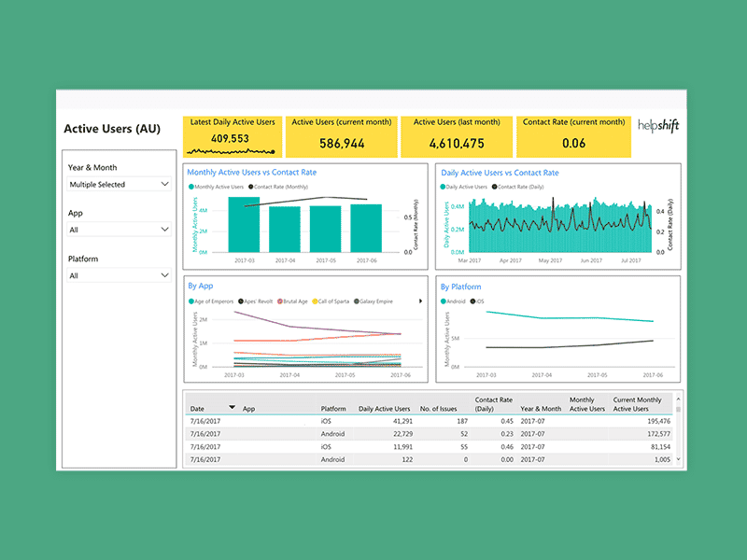
Task: Open the Platform filter dropdown
Action: point(114,274)
